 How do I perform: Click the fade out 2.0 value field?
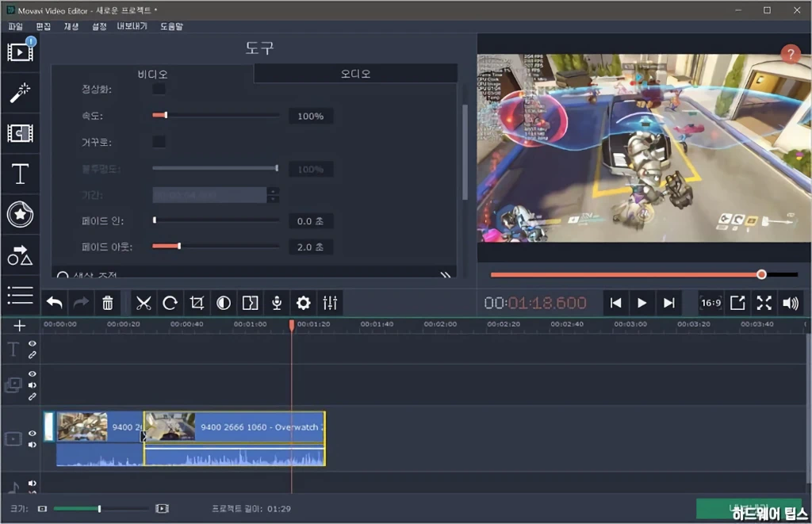point(311,247)
